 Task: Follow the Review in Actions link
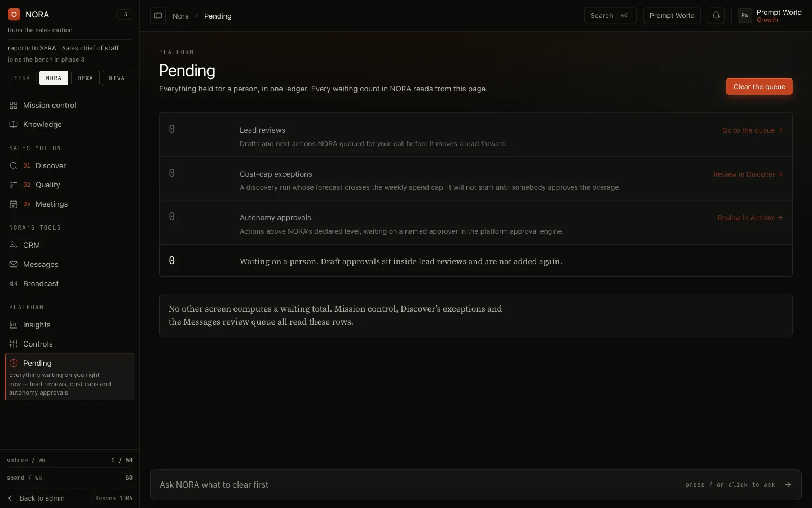[x=750, y=218]
